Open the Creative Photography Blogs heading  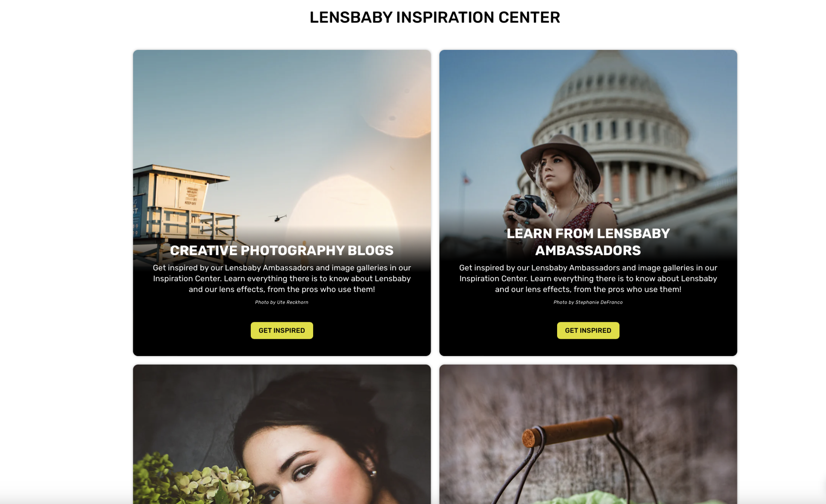[282, 250]
